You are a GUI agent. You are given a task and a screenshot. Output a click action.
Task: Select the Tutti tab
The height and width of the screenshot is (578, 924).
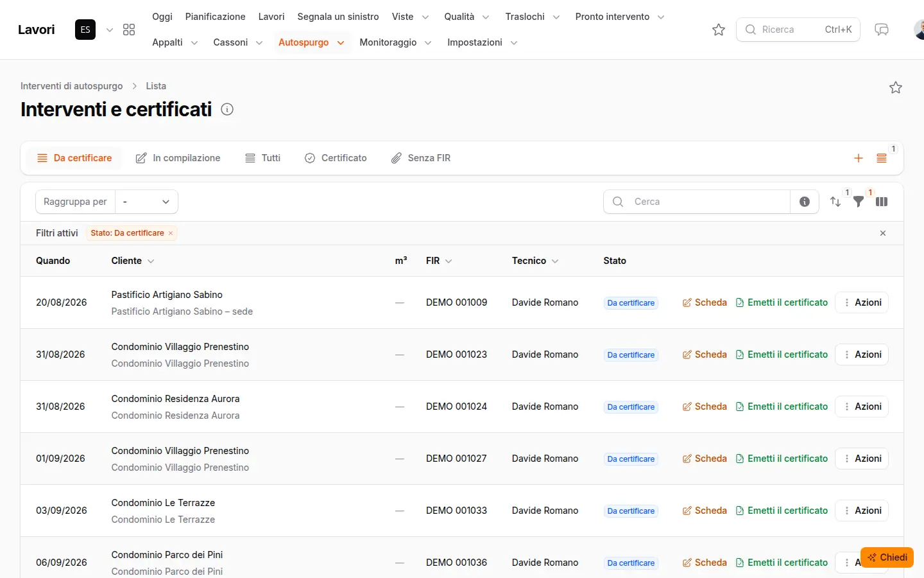[x=262, y=158]
